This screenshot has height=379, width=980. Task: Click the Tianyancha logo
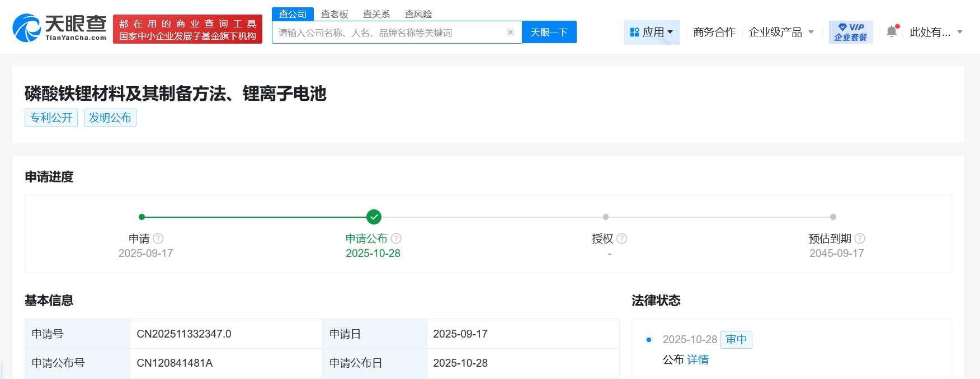pos(59,28)
